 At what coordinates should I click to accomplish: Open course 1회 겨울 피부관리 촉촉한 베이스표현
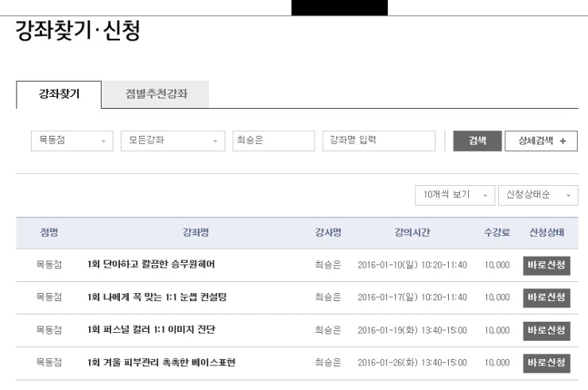pos(161,363)
